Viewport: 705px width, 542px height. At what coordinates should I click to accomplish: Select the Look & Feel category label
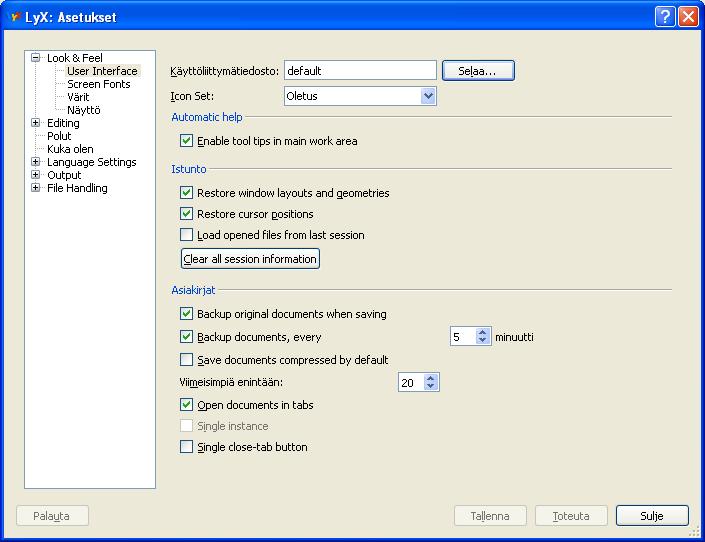pyautogui.click(x=75, y=58)
